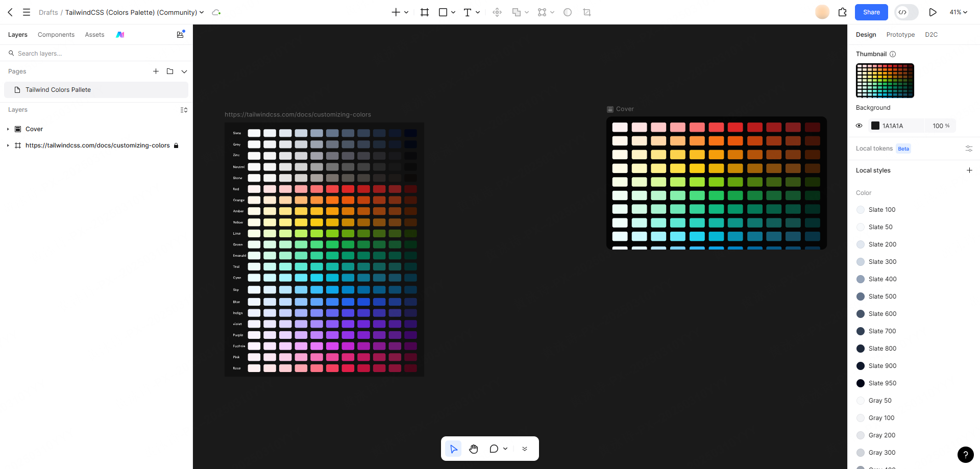Screen dimensions: 980x469
Task: Switch to the D2C tab
Action: pyautogui.click(x=931, y=35)
